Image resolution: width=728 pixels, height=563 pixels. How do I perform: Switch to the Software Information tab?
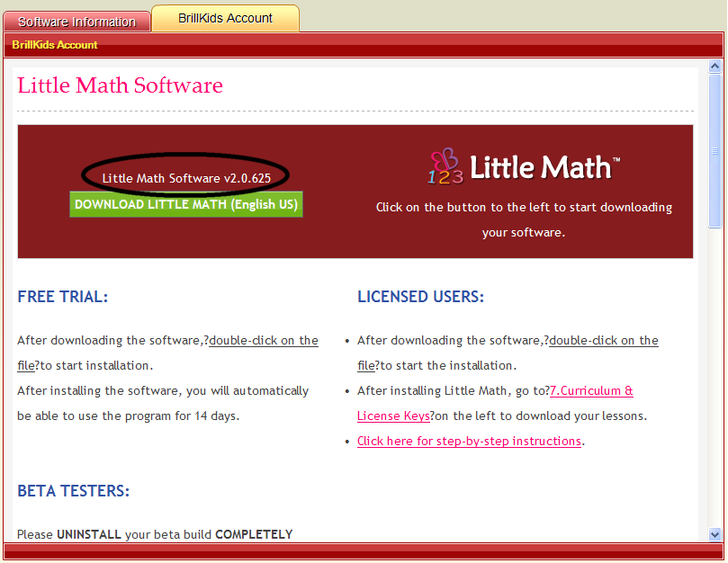tap(76, 22)
